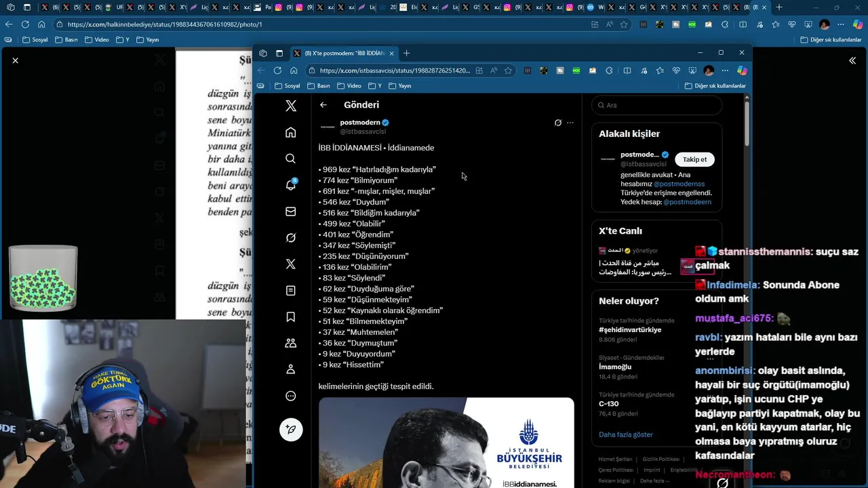
Task: Open split screen icon in front window
Action: coord(627,70)
